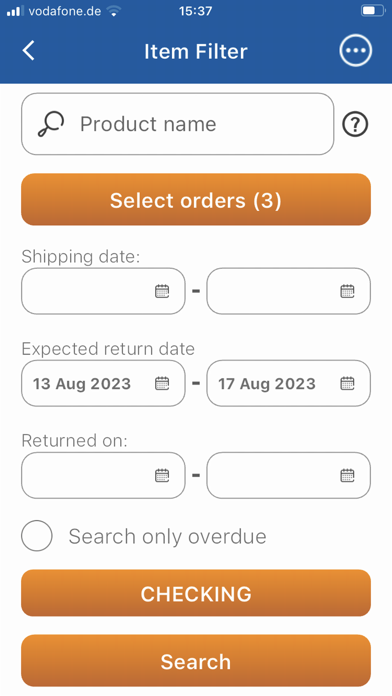The width and height of the screenshot is (392, 696).
Task: Tap the question mark help icon
Action: point(355,124)
